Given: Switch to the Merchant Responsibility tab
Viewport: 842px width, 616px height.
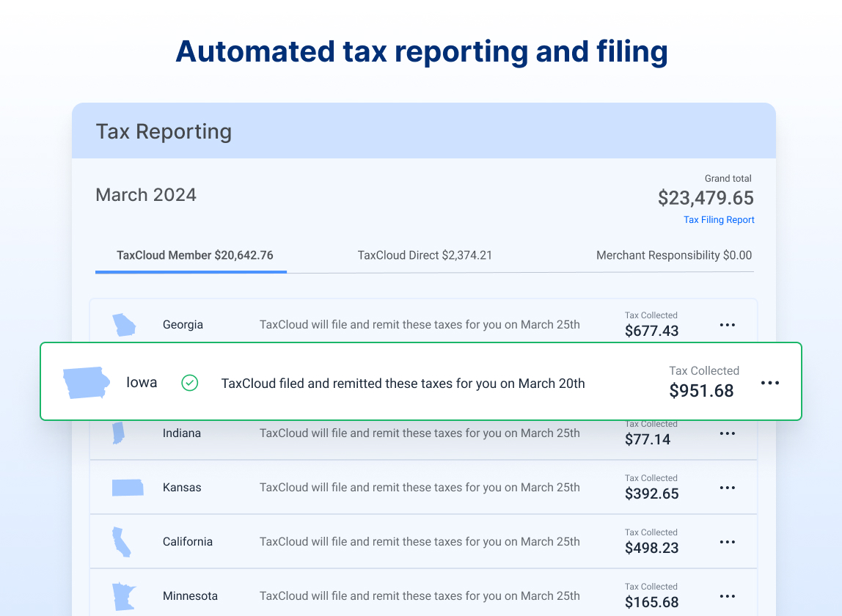Looking at the screenshot, I should (x=674, y=255).
